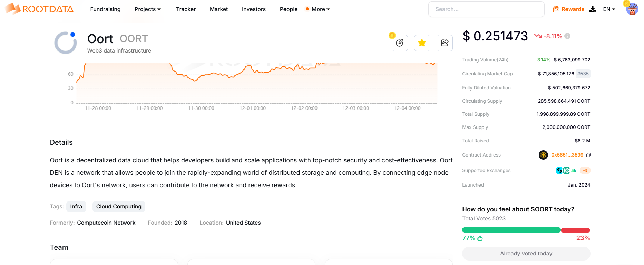Screen dimensions: 644x265
Task: Click the Bitget exchange icon
Action: (x=559, y=170)
